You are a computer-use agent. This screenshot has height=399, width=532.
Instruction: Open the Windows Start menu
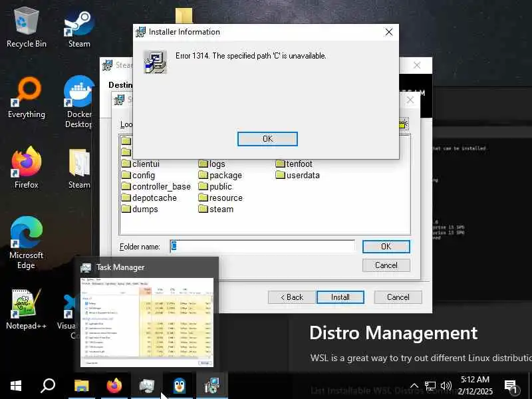pyautogui.click(x=15, y=386)
